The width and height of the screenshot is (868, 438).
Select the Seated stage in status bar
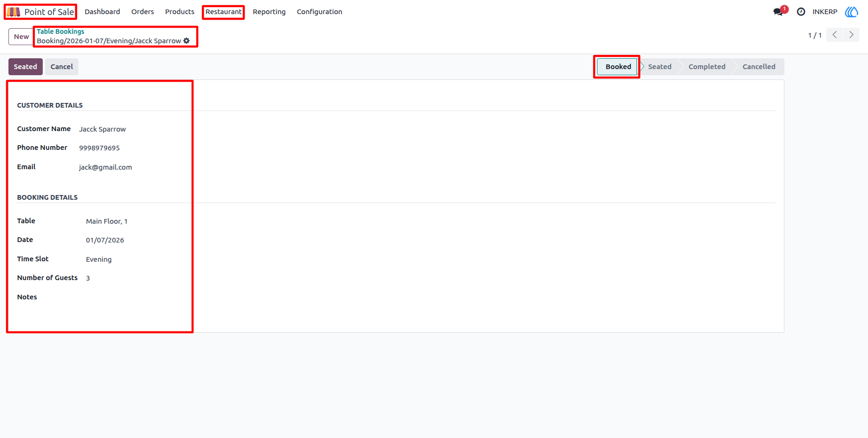[659, 67]
